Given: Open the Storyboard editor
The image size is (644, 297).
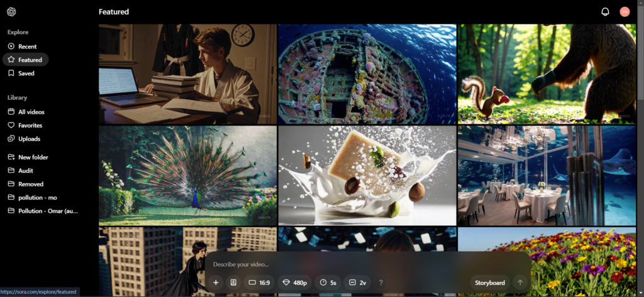Looking at the screenshot, I should (490, 283).
